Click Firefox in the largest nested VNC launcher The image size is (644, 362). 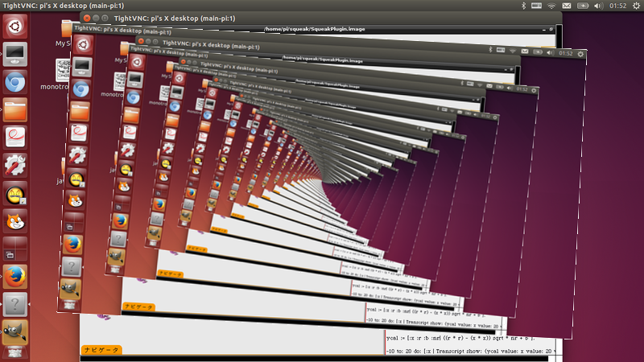72,245
